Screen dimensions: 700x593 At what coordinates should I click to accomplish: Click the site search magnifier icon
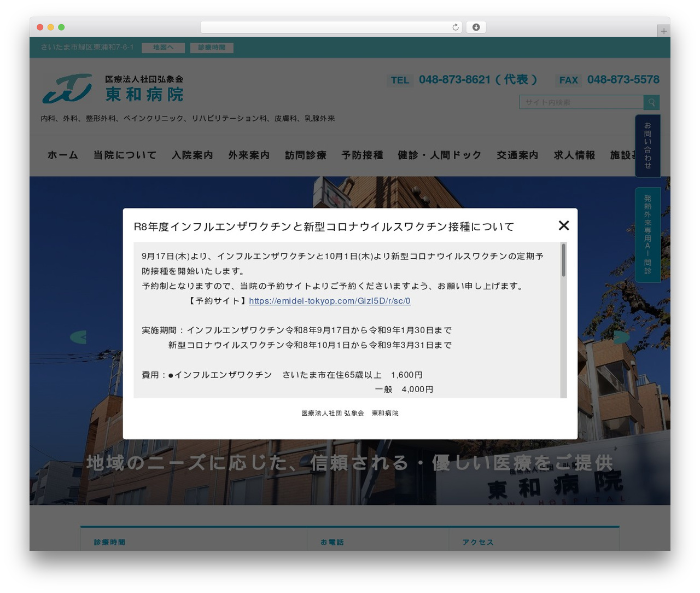651,102
